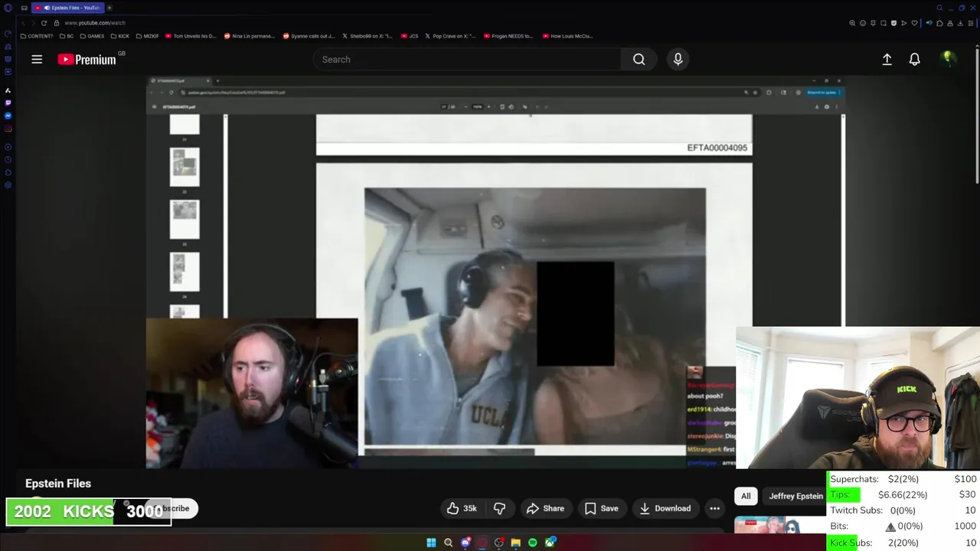Open the browser downloads icon
980x551 pixels.
pyautogui.click(x=960, y=23)
